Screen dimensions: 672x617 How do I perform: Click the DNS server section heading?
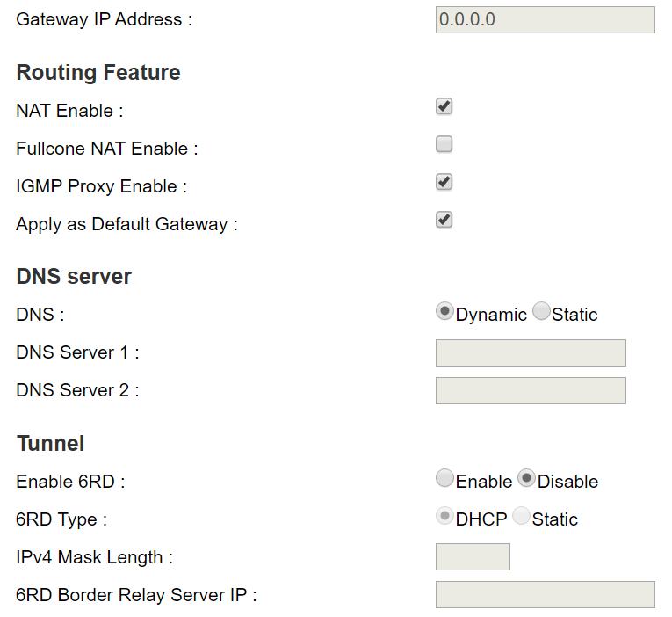click(74, 277)
